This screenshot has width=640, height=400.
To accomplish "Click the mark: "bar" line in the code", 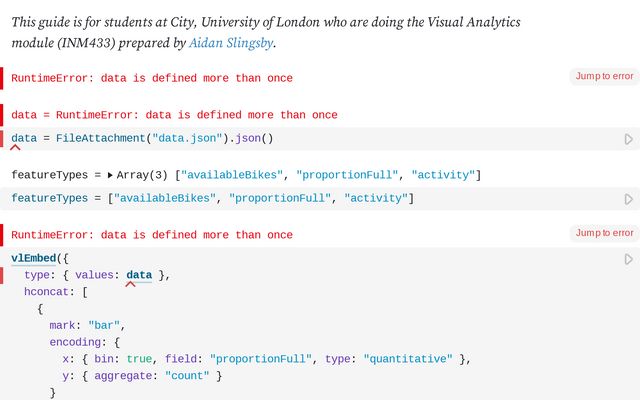I will 86,325.
